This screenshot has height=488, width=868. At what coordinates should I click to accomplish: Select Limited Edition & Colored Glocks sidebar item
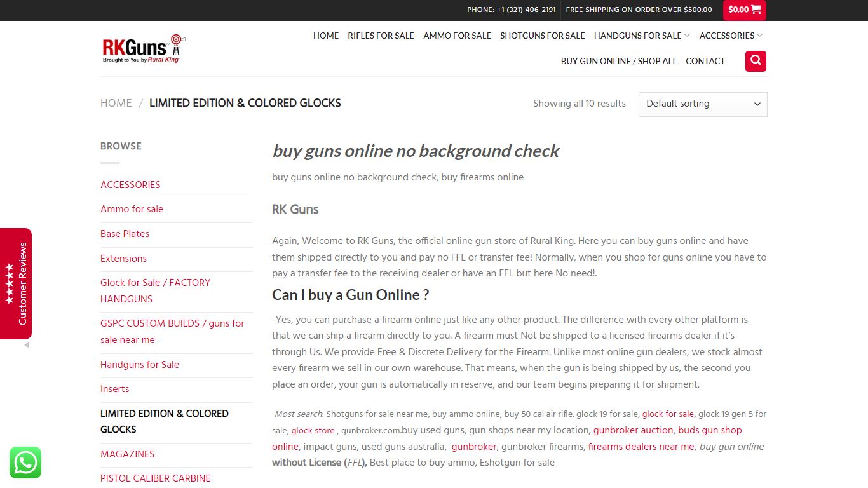[165, 421]
